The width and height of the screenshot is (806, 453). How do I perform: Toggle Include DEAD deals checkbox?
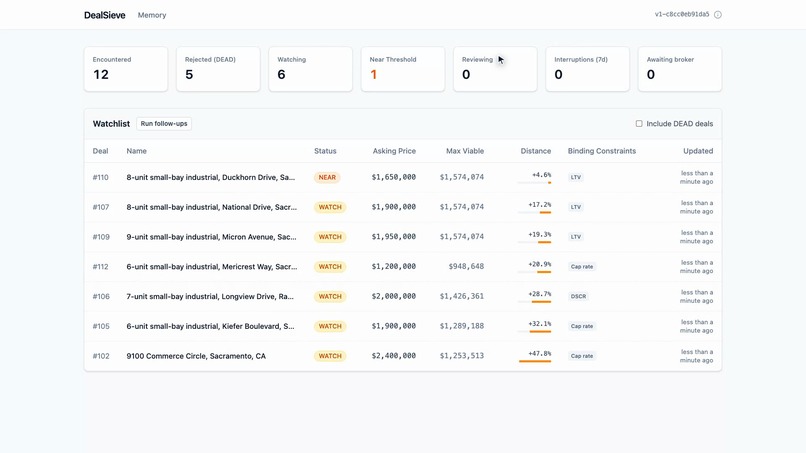[639, 123]
